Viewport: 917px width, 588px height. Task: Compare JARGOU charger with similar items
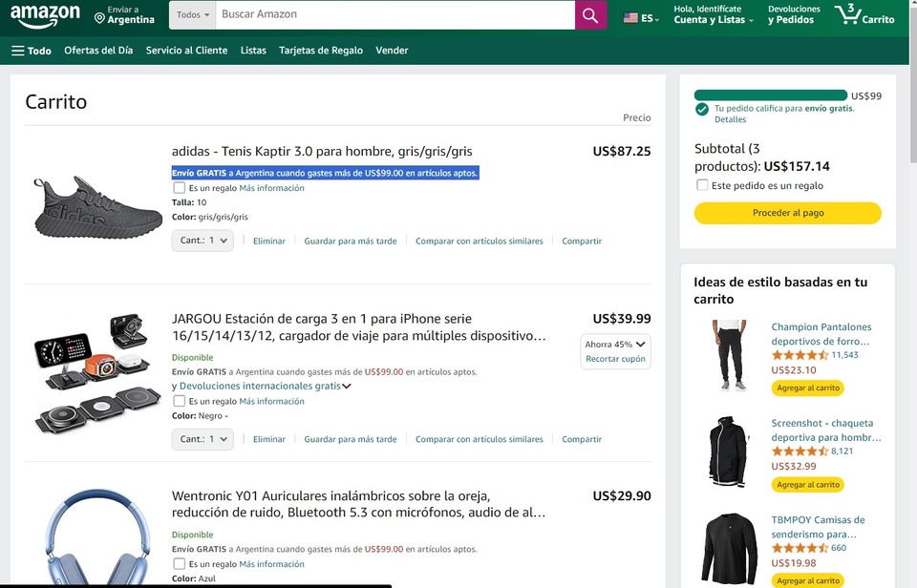479,439
